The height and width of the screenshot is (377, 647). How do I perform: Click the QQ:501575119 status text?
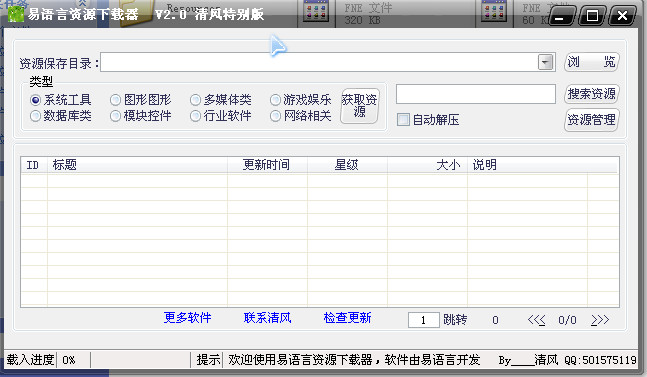pyautogui.click(x=600, y=360)
